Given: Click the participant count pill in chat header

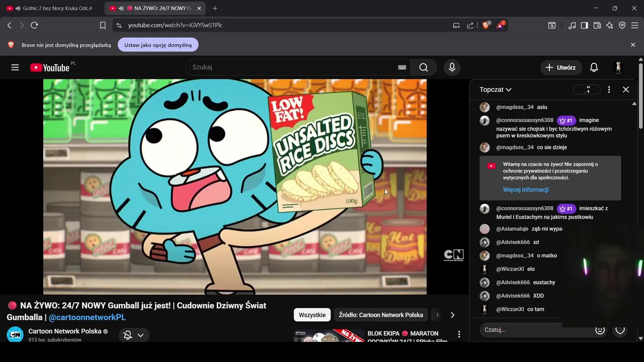Looking at the screenshot, I should coord(587,89).
